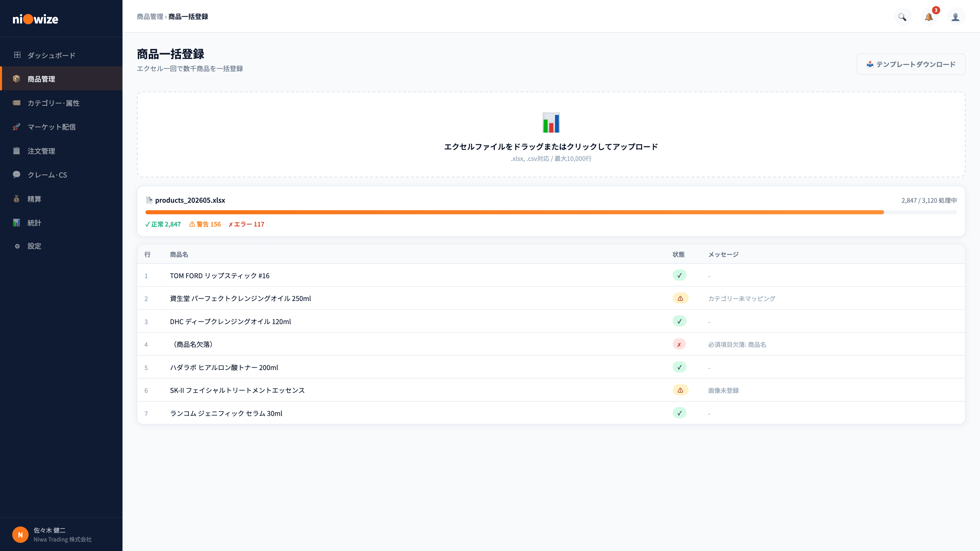Click the カテゴリー·属性 tag icon
The image size is (980, 551).
click(x=16, y=103)
